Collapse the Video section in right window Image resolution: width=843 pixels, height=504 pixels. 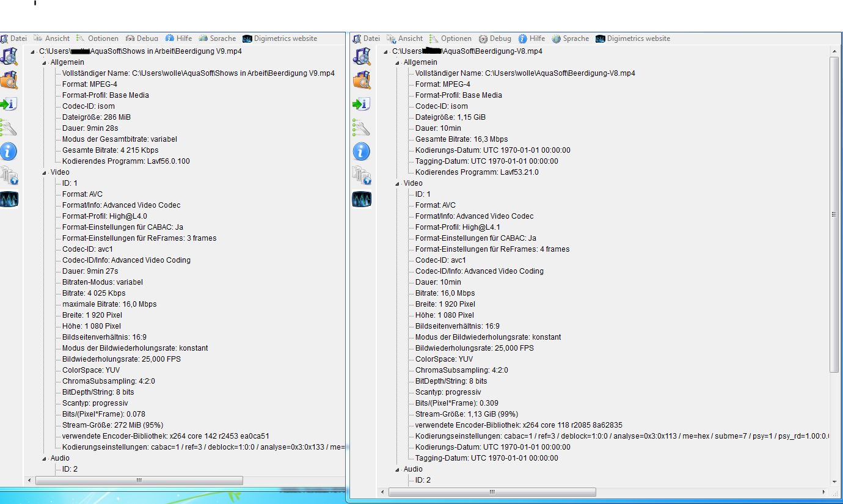[x=398, y=183]
